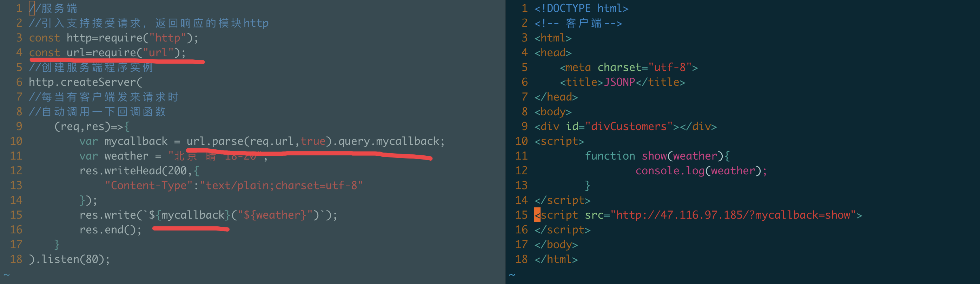Click the comment '//服务端' on line 1
Viewport: 980px width, 284px height.
pos(53,8)
